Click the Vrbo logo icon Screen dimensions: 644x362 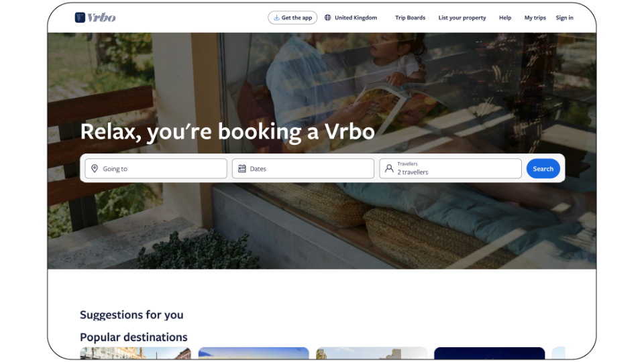(80, 17)
